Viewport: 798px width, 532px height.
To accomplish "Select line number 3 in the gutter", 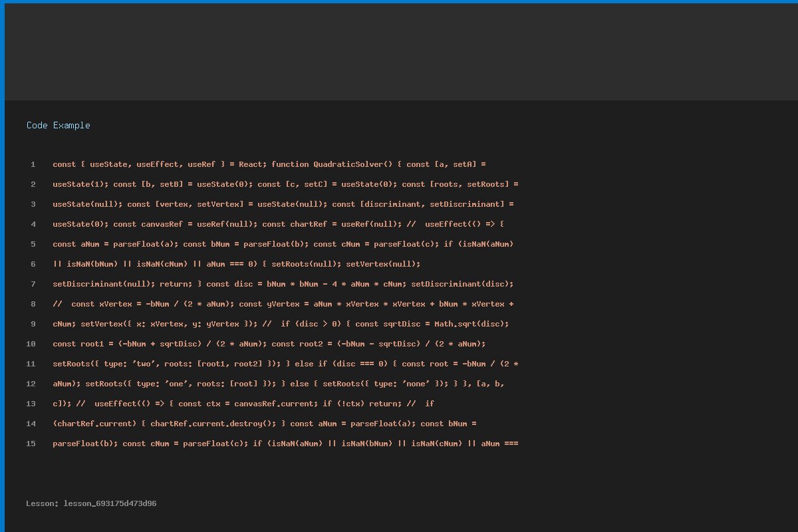I will click(x=33, y=204).
